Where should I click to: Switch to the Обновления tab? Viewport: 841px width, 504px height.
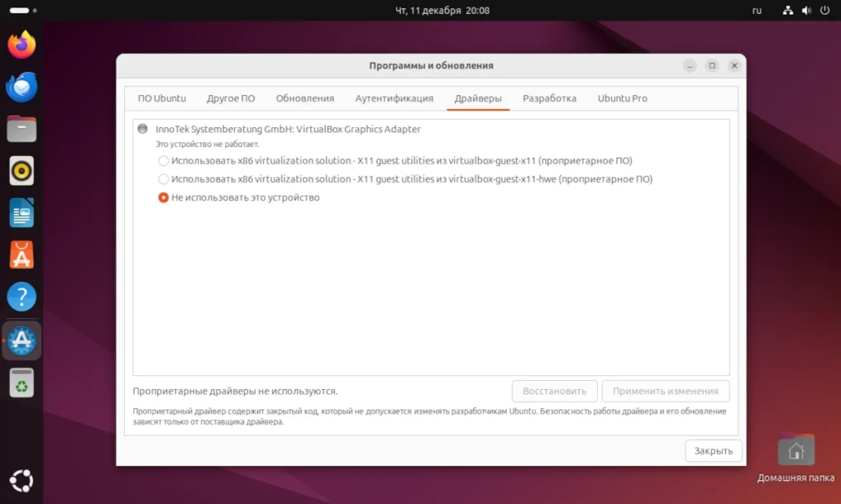[305, 99]
